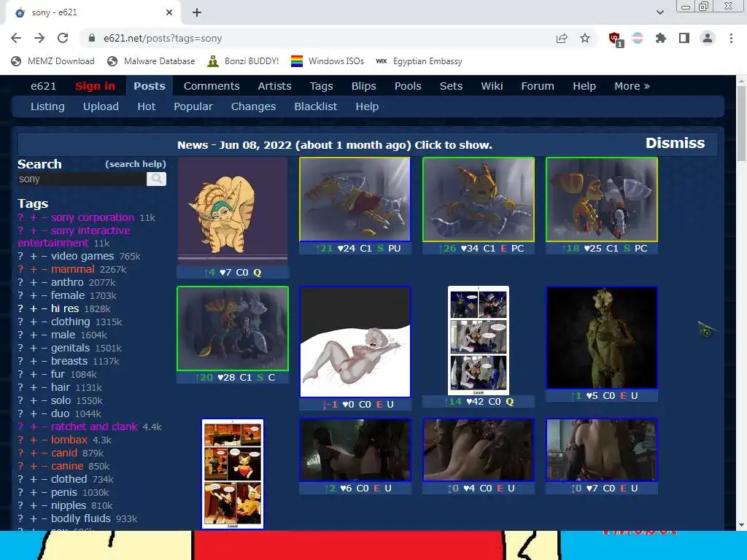Open the Blacklist settings link

[315, 106]
